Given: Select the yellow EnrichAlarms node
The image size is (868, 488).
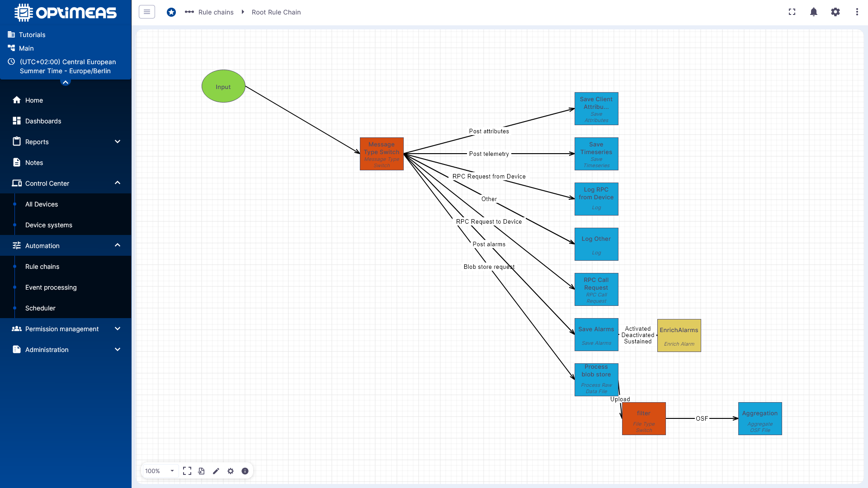Looking at the screenshot, I should (679, 336).
